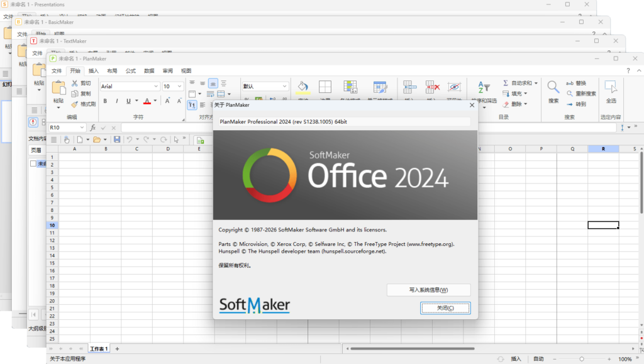
Task: Toggle bold formatting
Action: pyautogui.click(x=105, y=101)
